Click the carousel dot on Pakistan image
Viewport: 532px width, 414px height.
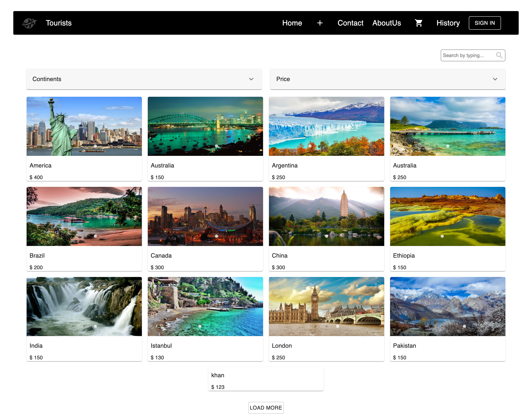(464, 326)
